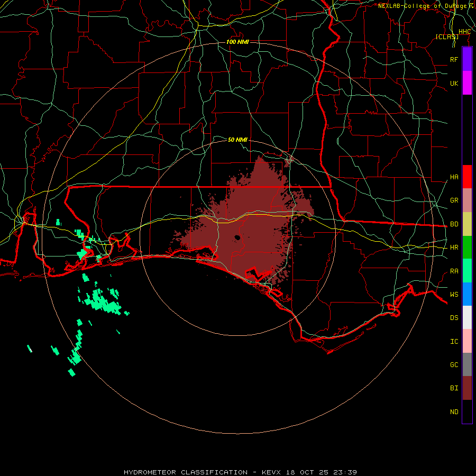Click the 'DS' legend label
The width and height of the screenshot is (476, 476).
click(454, 318)
